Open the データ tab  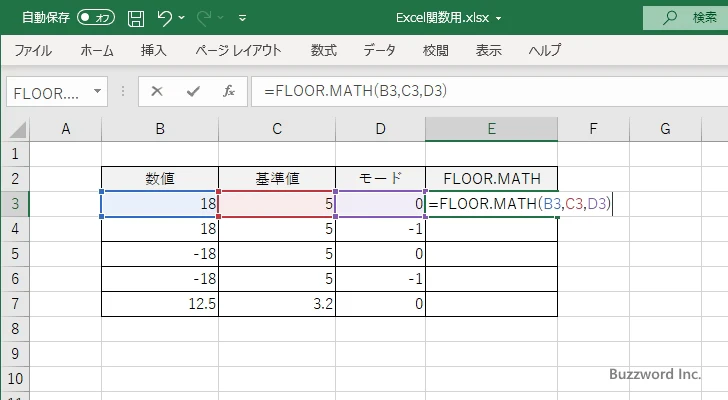[x=379, y=50]
